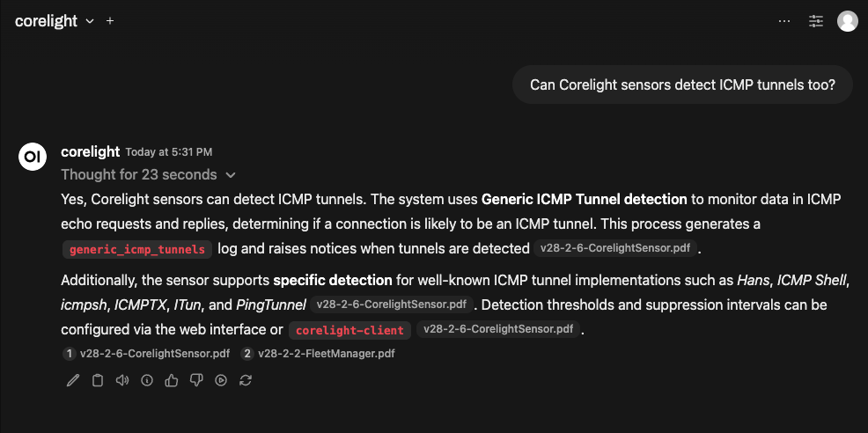
Task: Click the edit pencil icon below the response
Action: tap(73, 380)
